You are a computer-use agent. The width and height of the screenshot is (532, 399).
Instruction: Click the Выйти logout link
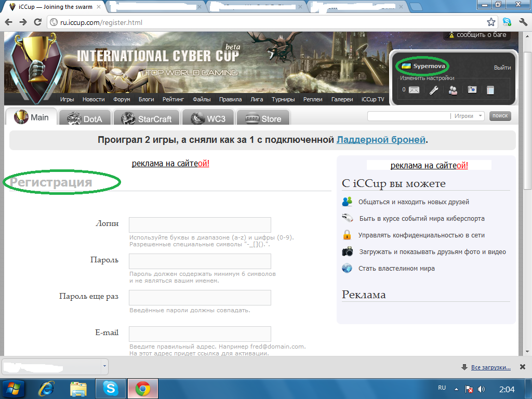click(x=502, y=68)
